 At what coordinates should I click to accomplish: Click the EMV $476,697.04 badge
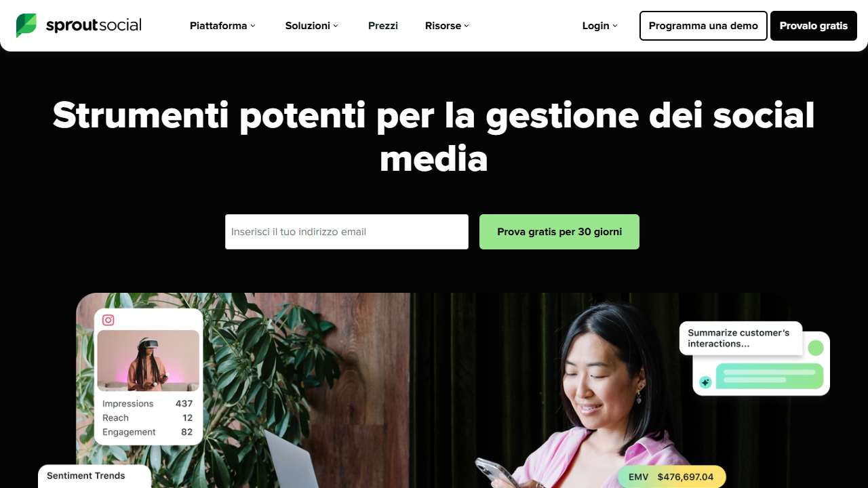(671, 476)
